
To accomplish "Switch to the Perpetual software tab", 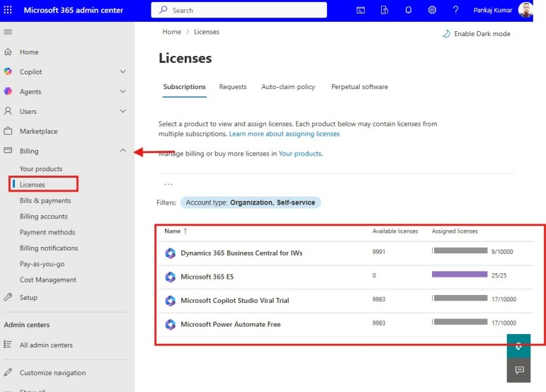I will (360, 86).
